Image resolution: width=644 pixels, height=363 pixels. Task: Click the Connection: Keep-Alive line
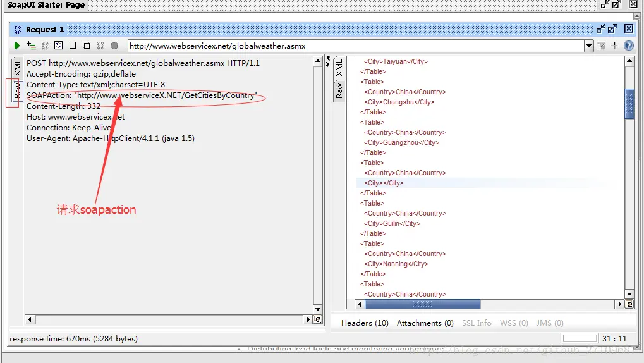click(69, 128)
